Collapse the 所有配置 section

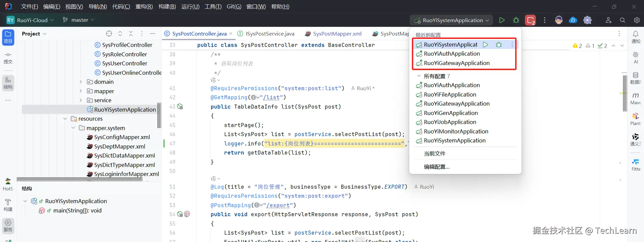click(x=419, y=76)
